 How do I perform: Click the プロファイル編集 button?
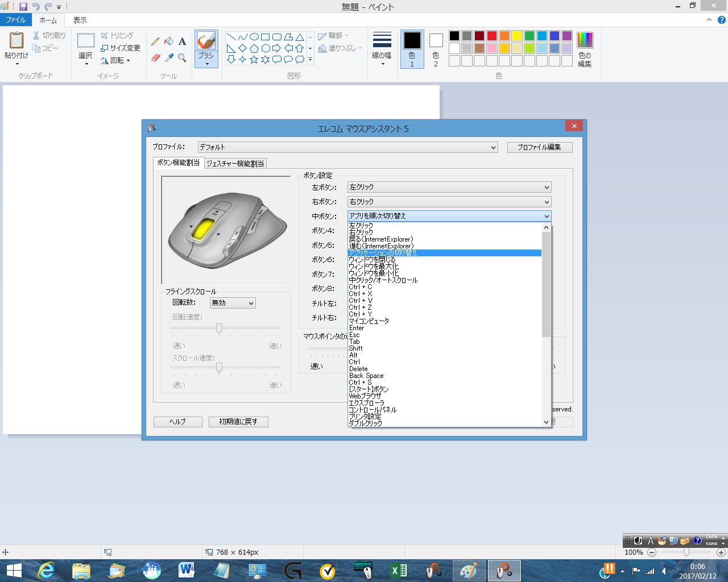pos(539,147)
